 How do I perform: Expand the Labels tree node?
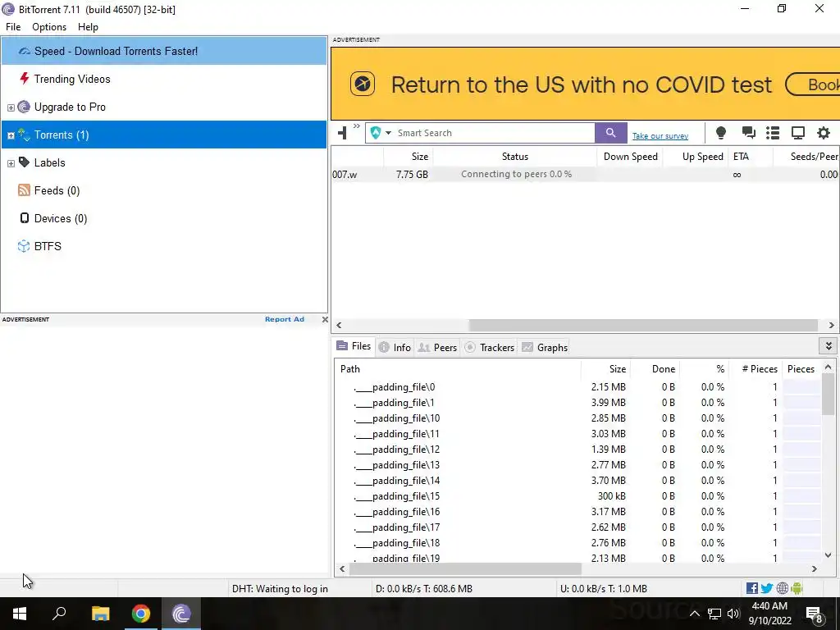point(11,163)
